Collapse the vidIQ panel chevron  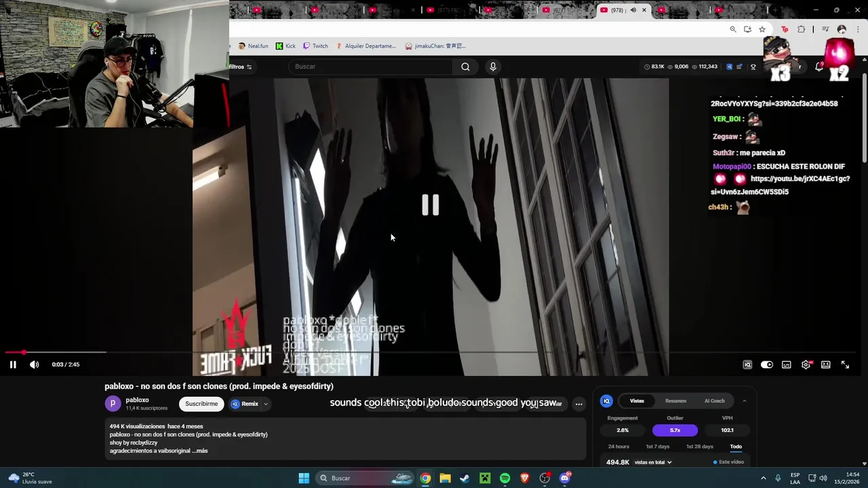pyautogui.click(x=744, y=401)
